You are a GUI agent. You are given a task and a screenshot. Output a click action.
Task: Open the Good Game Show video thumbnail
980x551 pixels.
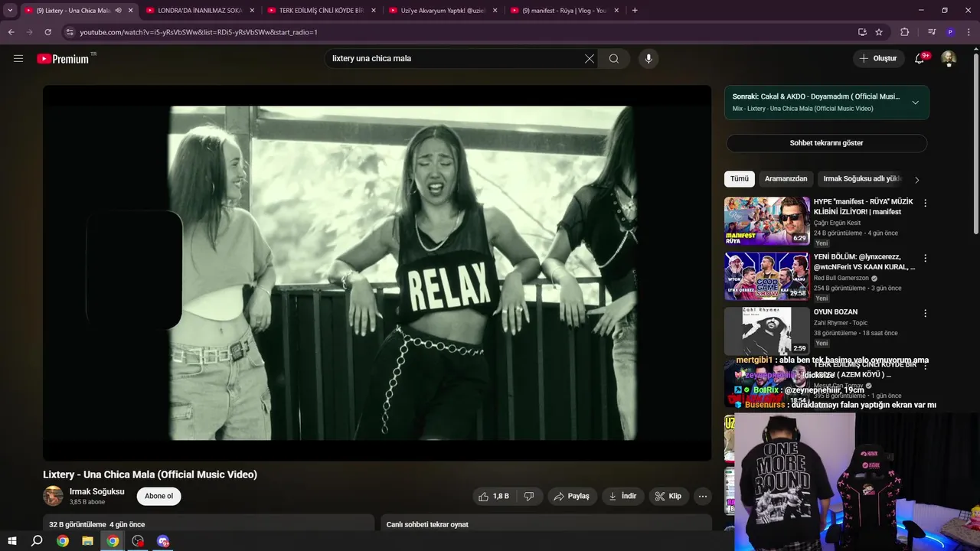pos(766,276)
